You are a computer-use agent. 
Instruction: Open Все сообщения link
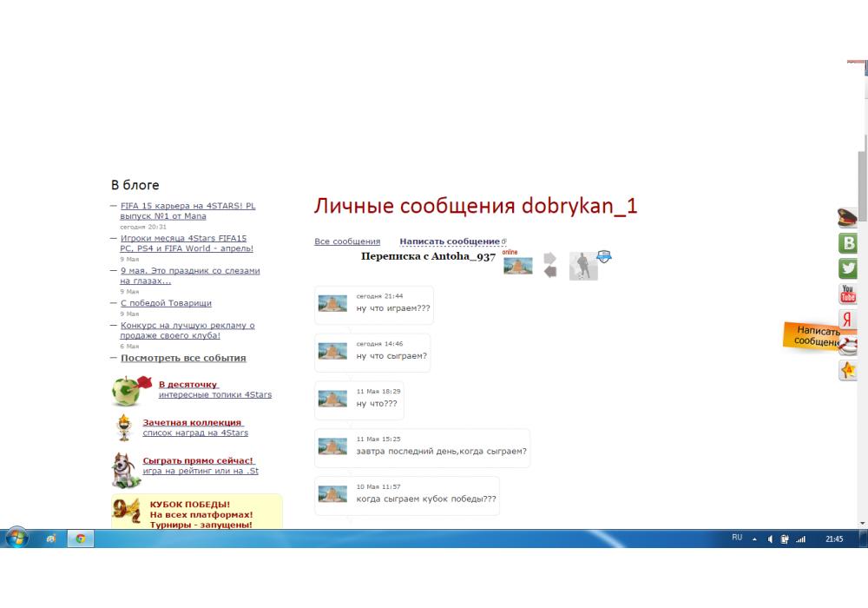[347, 241]
